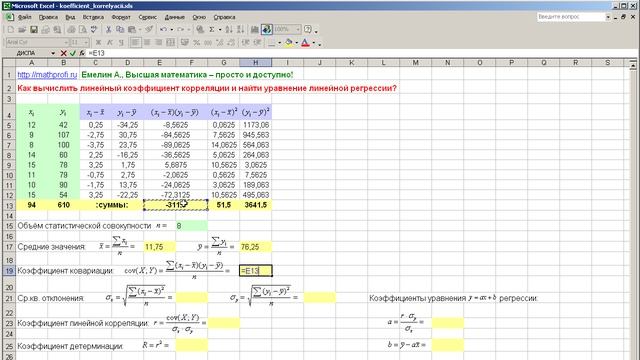The width and height of the screenshot is (640, 360).
Task: Activate the Format Painter brush
Action: (x=149, y=29)
